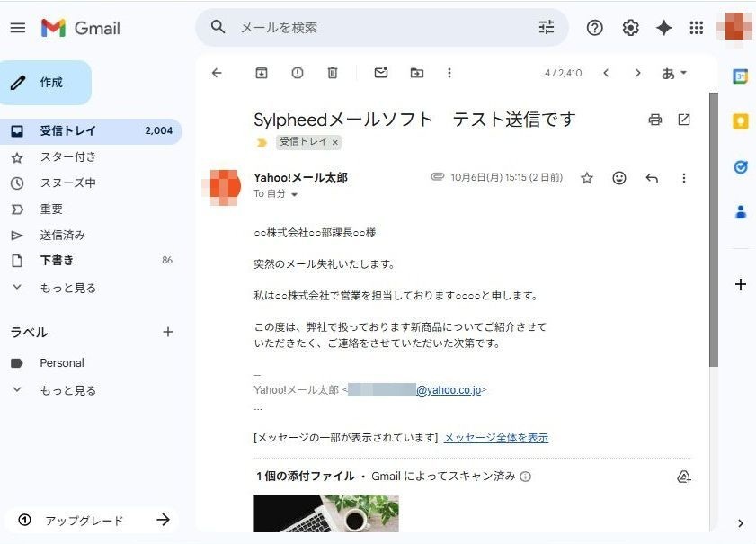Viewport: 756px width, 544px height.
Task: Toggle the importance marker beside the 受信トレイ label
Action: 262,142
